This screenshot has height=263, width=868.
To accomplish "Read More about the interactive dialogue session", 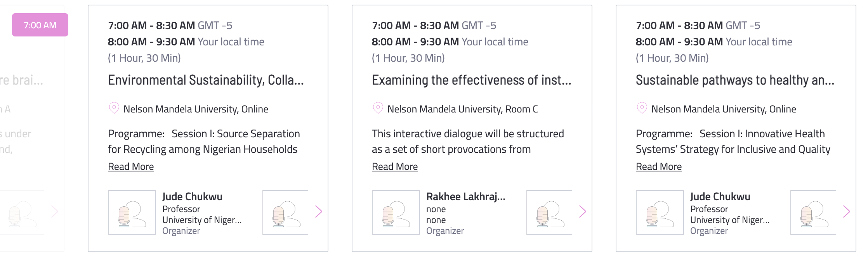I will tap(395, 166).
